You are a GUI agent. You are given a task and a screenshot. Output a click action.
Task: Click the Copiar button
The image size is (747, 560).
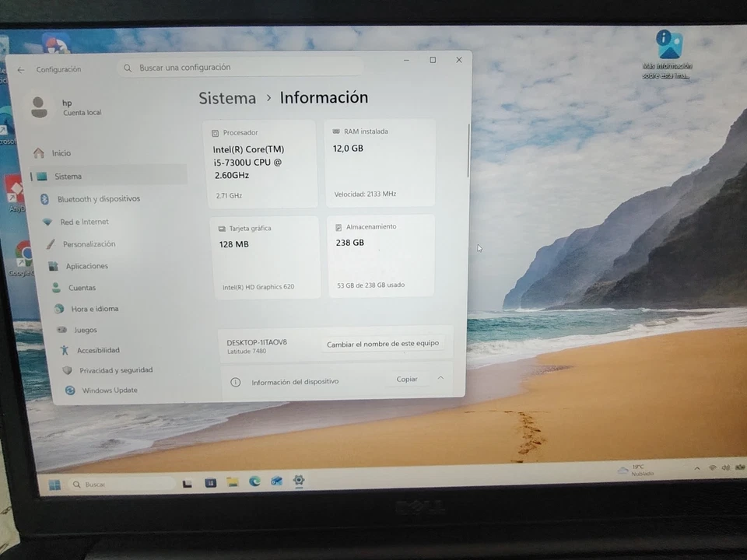tap(407, 379)
